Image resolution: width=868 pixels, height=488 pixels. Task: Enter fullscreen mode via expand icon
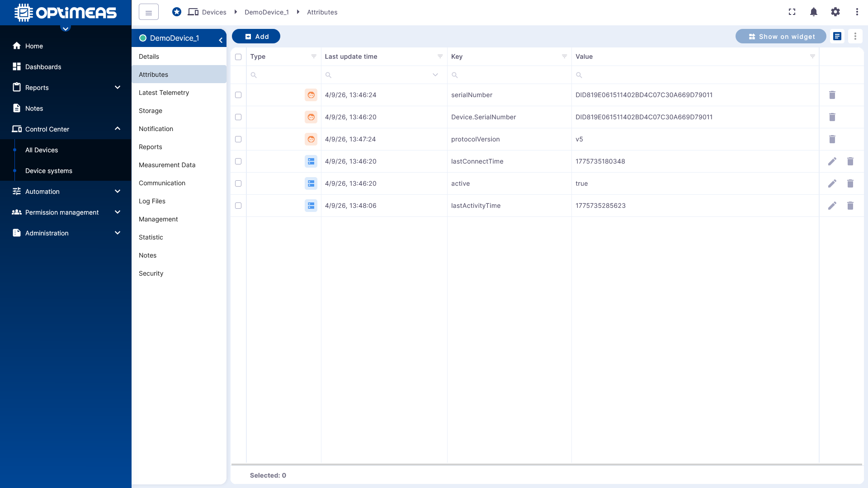[792, 12]
